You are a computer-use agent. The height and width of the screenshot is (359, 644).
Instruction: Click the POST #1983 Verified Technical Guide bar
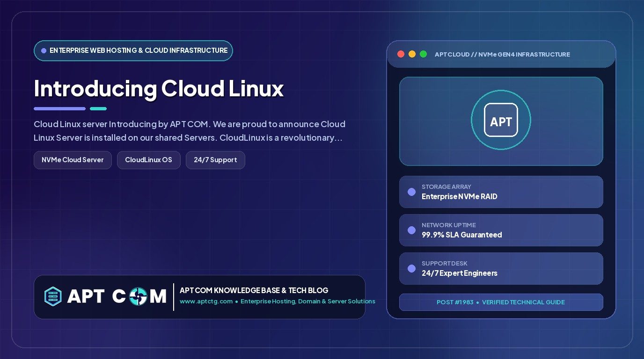[x=501, y=302]
